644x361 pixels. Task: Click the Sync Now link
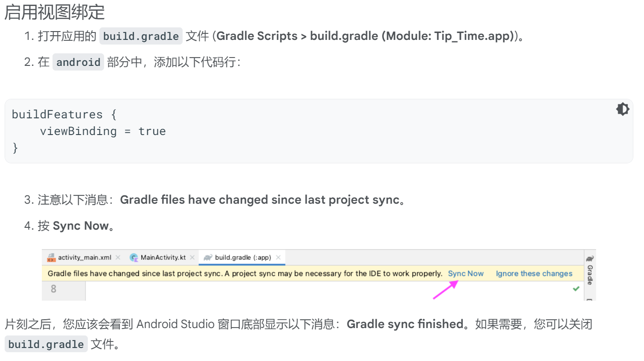466,274
